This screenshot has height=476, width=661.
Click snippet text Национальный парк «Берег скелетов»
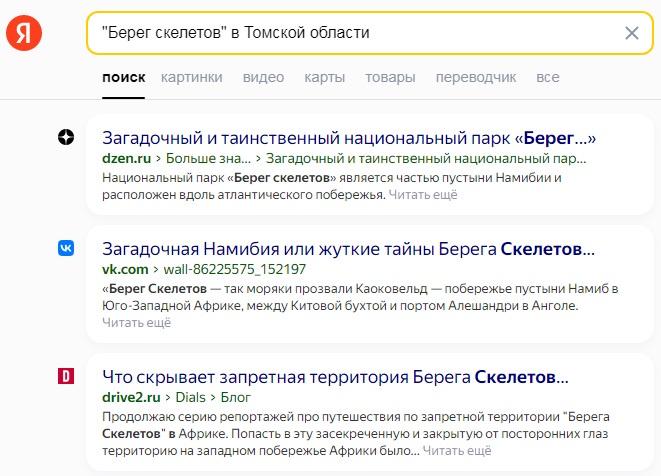click(219, 178)
